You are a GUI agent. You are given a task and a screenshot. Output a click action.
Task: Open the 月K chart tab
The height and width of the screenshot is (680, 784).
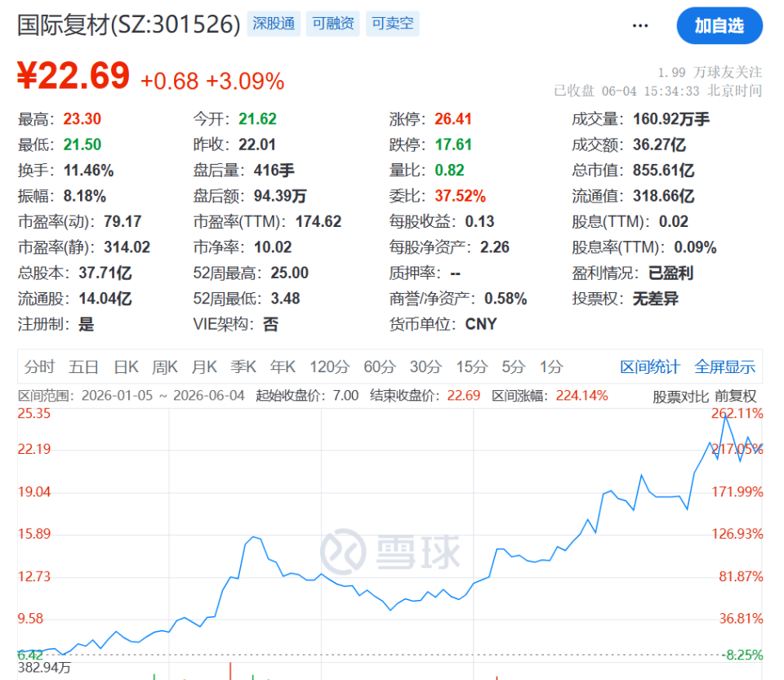tap(204, 367)
